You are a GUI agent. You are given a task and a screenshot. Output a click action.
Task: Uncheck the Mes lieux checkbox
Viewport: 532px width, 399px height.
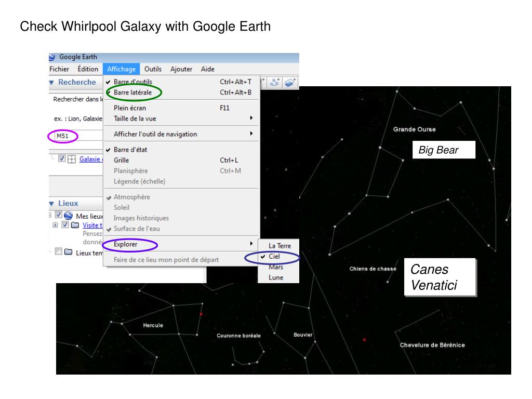[58, 215]
